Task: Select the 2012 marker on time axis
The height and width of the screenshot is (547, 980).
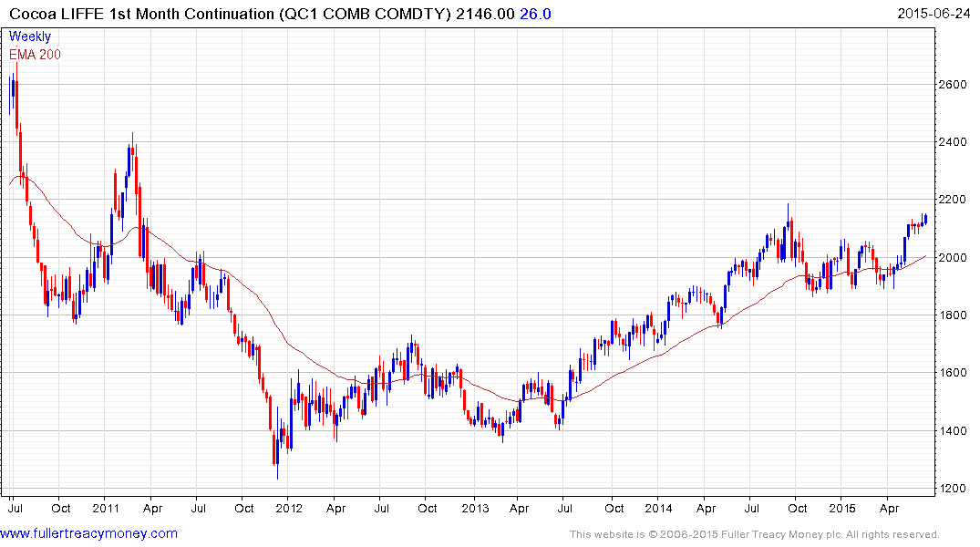Action: (x=289, y=509)
